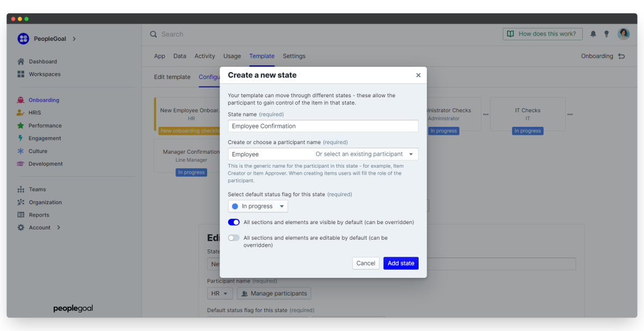Click the State name input field

323,126
